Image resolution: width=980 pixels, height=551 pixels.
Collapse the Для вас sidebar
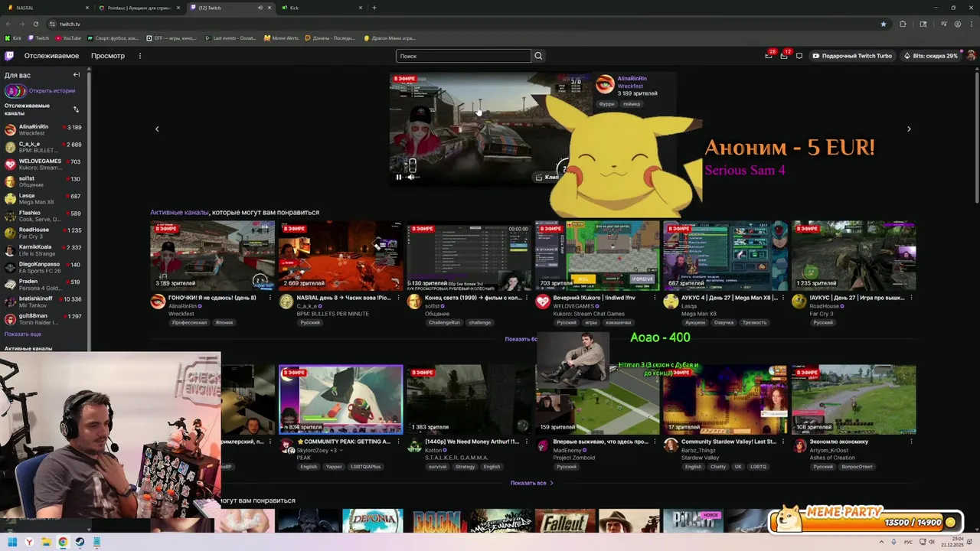pyautogui.click(x=77, y=75)
